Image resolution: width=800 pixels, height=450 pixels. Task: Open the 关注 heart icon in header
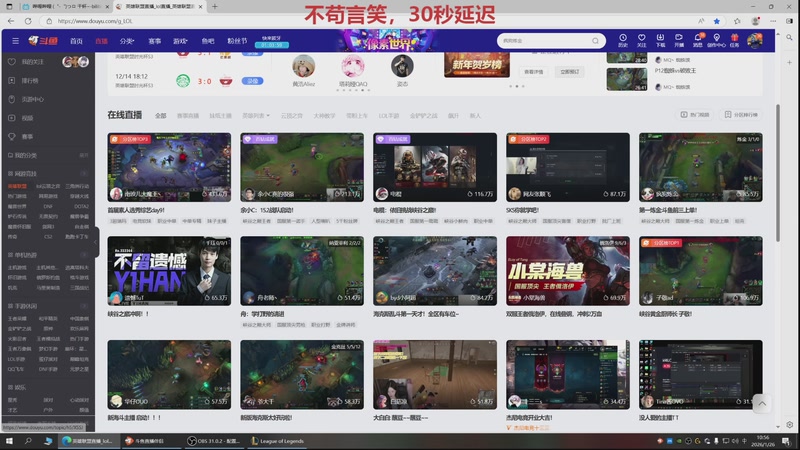click(x=642, y=41)
